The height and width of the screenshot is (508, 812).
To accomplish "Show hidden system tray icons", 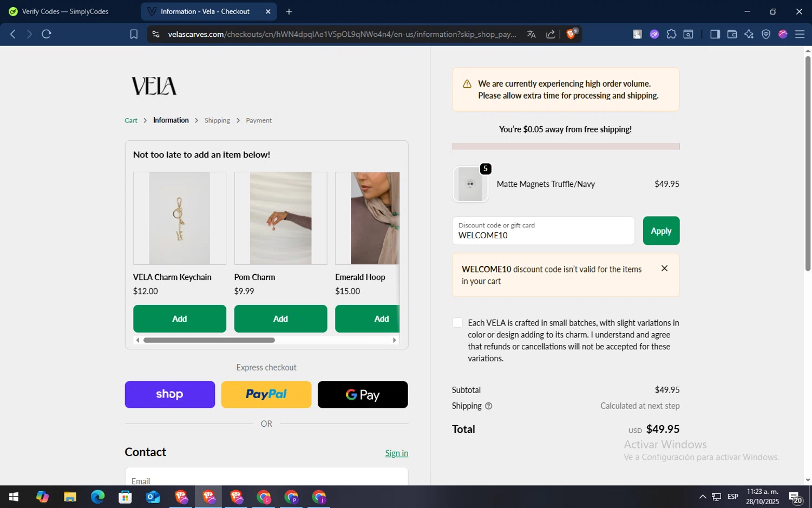I will click(703, 497).
